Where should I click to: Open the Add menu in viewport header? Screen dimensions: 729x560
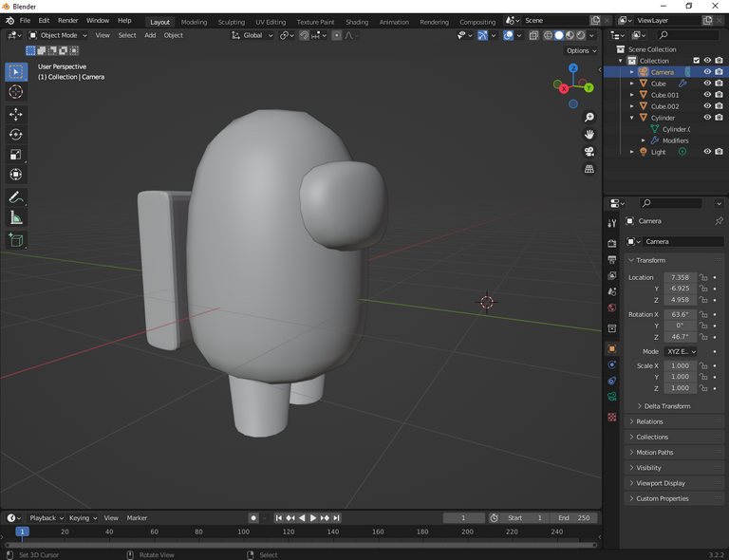pos(150,35)
